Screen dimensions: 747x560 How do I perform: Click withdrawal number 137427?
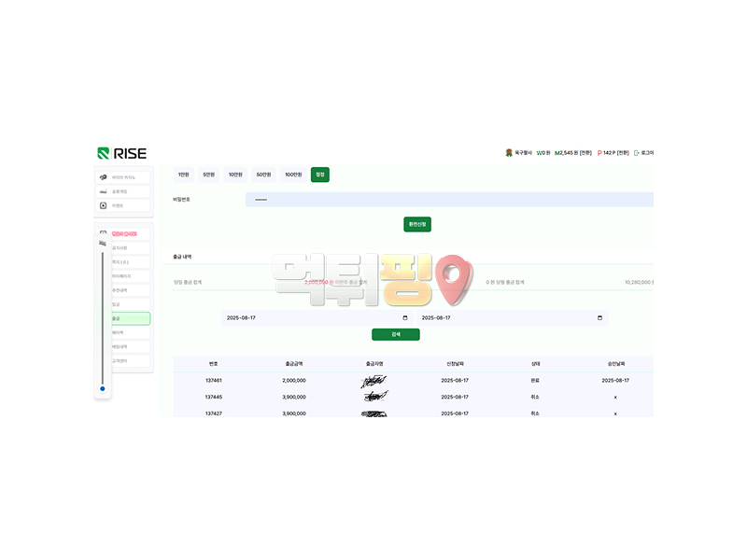214,413
